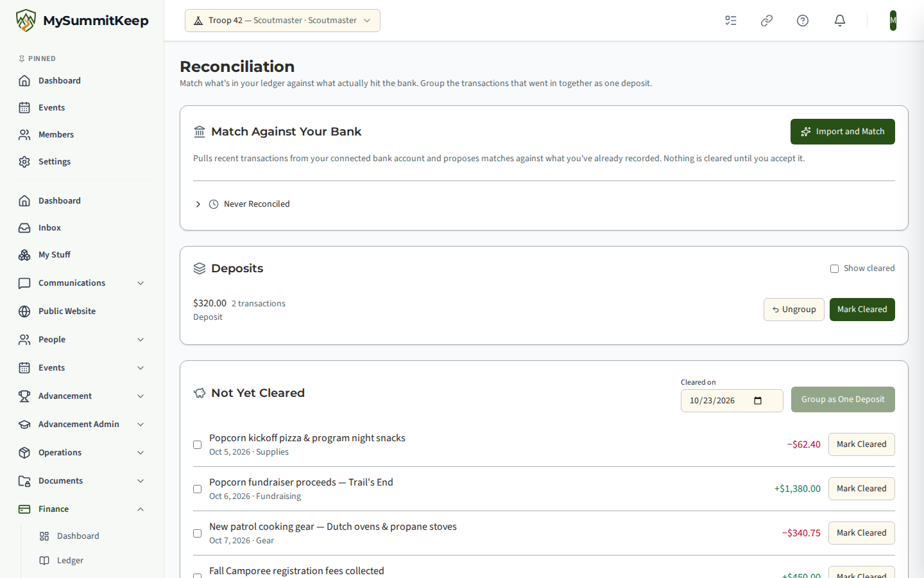
Task: Click the clock icon beside Never Reconciled
Action: coord(214,204)
